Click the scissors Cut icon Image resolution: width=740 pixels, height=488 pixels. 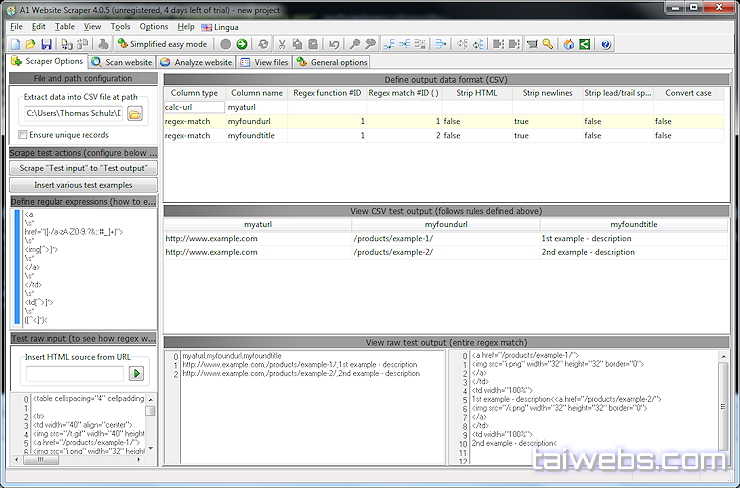pos(282,44)
